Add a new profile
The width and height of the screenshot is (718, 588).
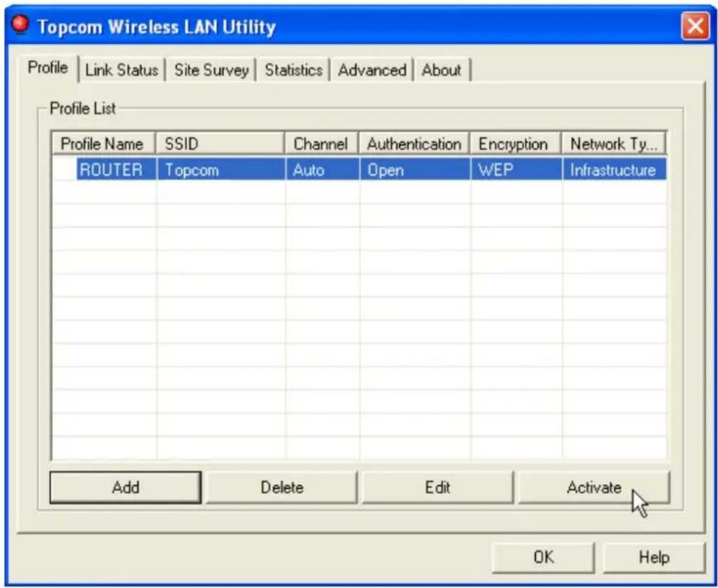pyautogui.click(x=126, y=488)
